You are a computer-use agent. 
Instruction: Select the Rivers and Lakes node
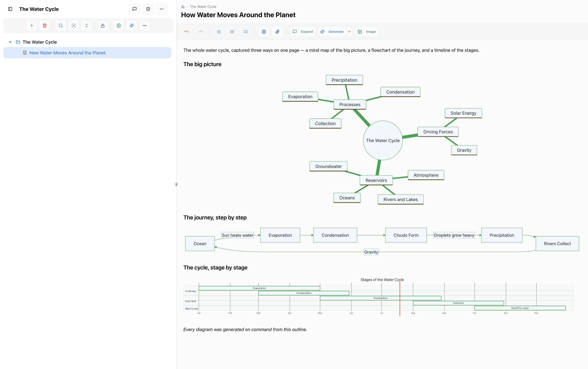click(x=401, y=200)
